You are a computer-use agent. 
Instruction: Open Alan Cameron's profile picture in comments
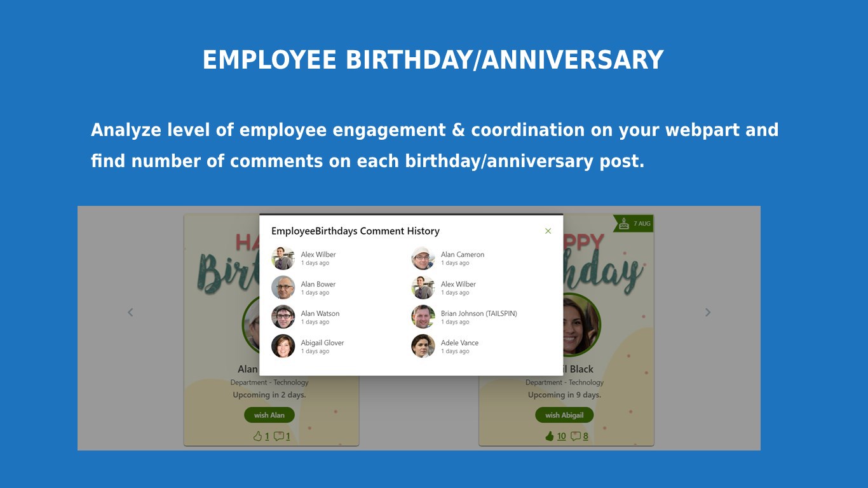tap(423, 259)
